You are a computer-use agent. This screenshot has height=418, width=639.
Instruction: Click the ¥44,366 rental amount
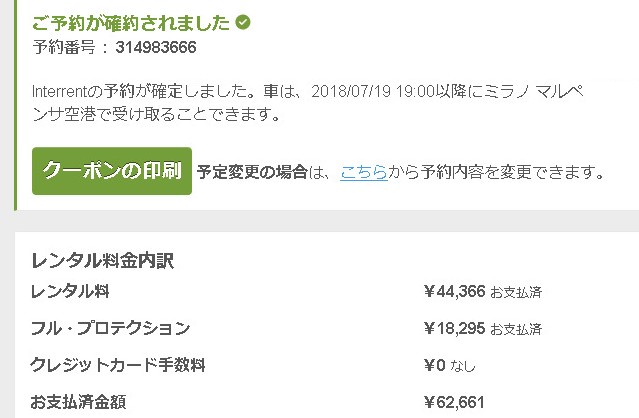click(x=454, y=292)
